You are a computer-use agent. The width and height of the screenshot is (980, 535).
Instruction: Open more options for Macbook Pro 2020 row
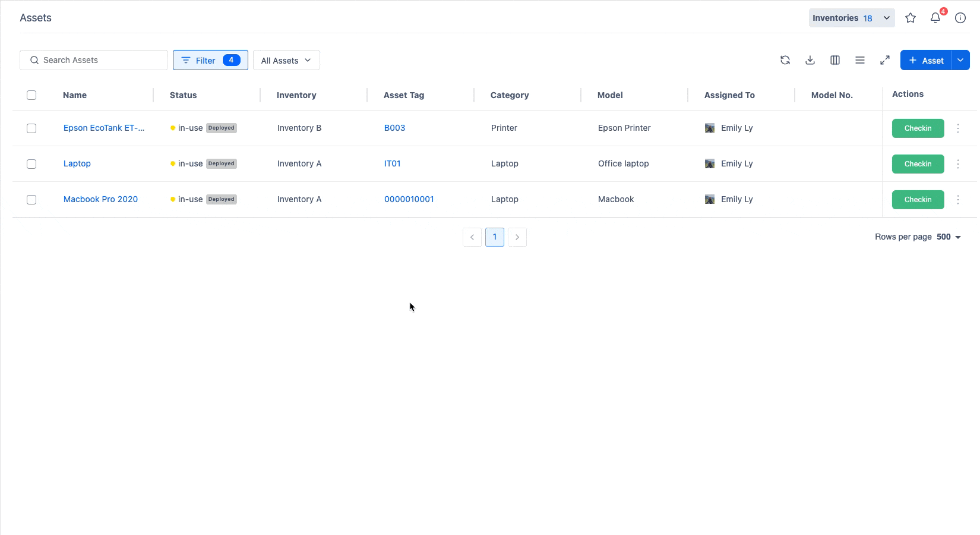click(957, 200)
